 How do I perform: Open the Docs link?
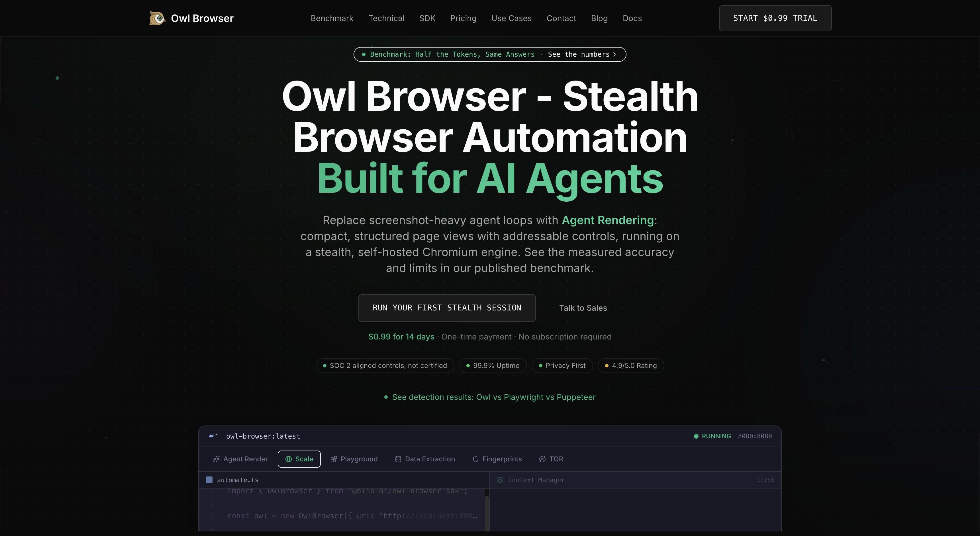(x=632, y=18)
